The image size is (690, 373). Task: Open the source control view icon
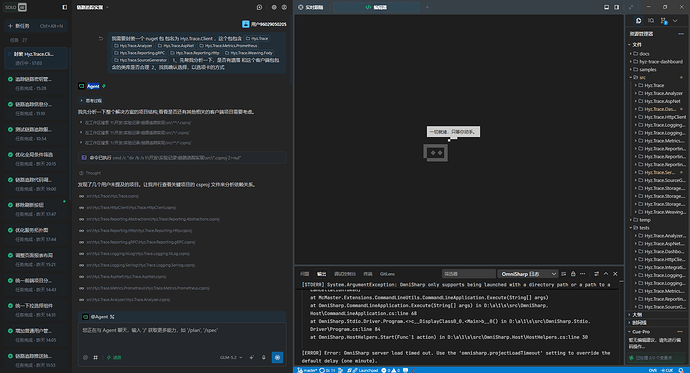(x=663, y=21)
